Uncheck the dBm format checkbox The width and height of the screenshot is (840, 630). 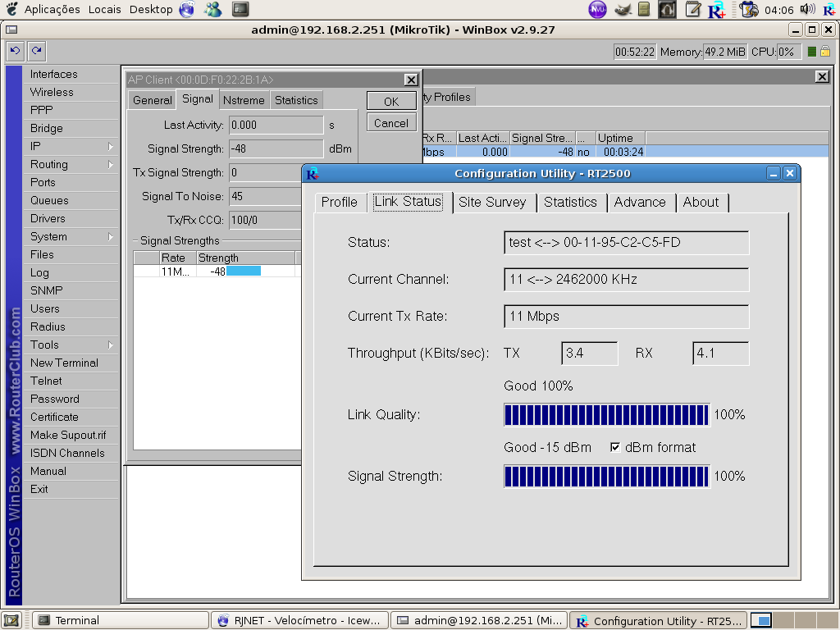click(615, 447)
